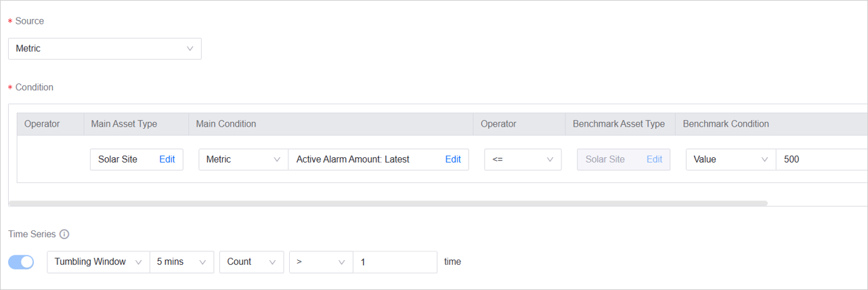The image size is (868, 290).
Task: Open the Benchmark Condition Value dropdown
Action: pyautogui.click(x=730, y=160)
